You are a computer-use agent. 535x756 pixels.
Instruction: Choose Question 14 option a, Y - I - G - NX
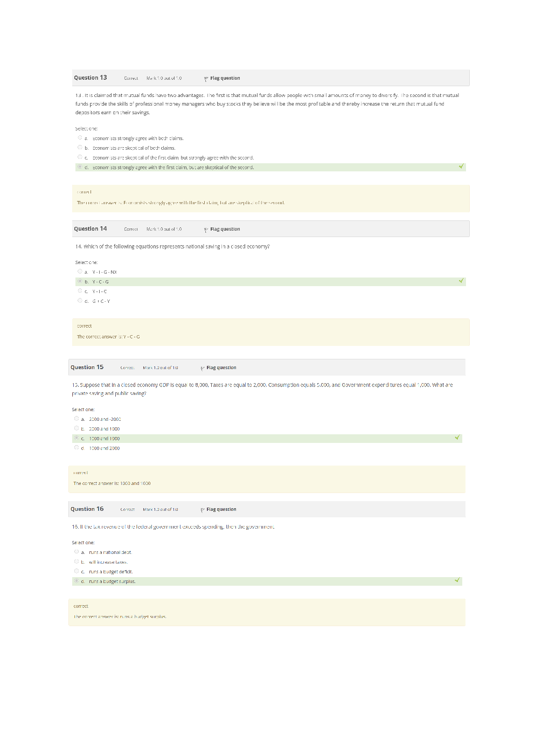pyautogui.click(x=80, y=272)
